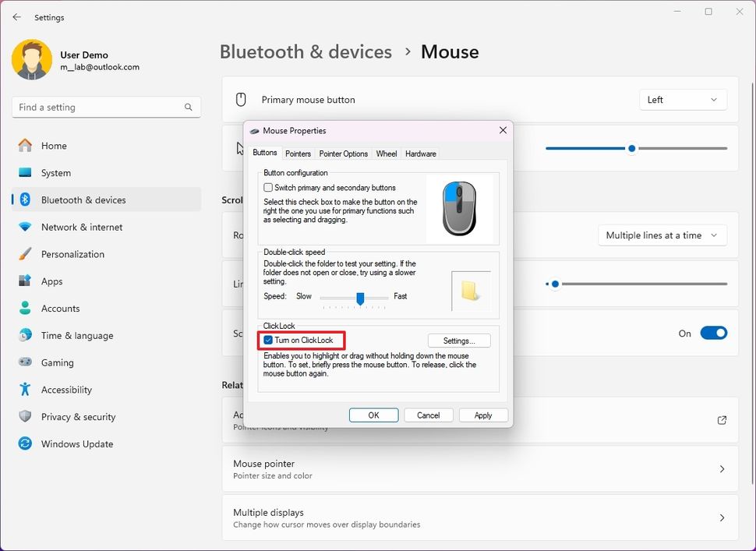This screenshot has height=551, width=756.
Task: Open the Primary mouse button dropdown
Action: tap(683, 100)
